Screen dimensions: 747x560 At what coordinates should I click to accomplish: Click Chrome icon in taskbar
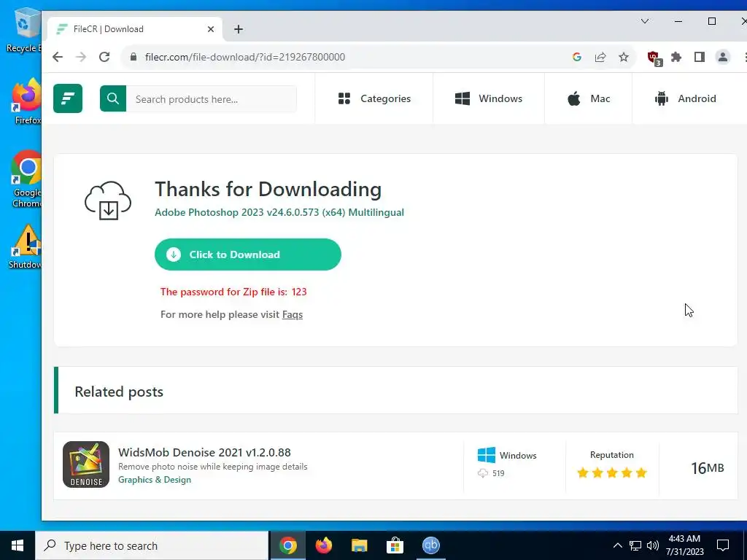tap(287, 545)
